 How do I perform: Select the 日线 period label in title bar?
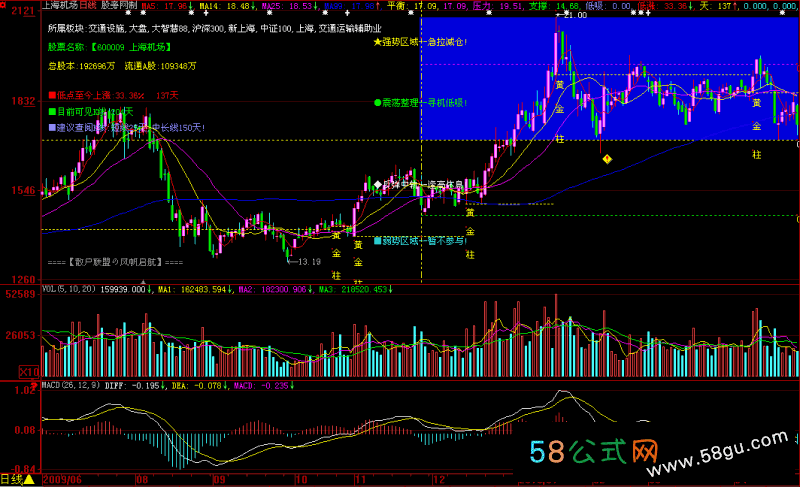coord(88,5)
